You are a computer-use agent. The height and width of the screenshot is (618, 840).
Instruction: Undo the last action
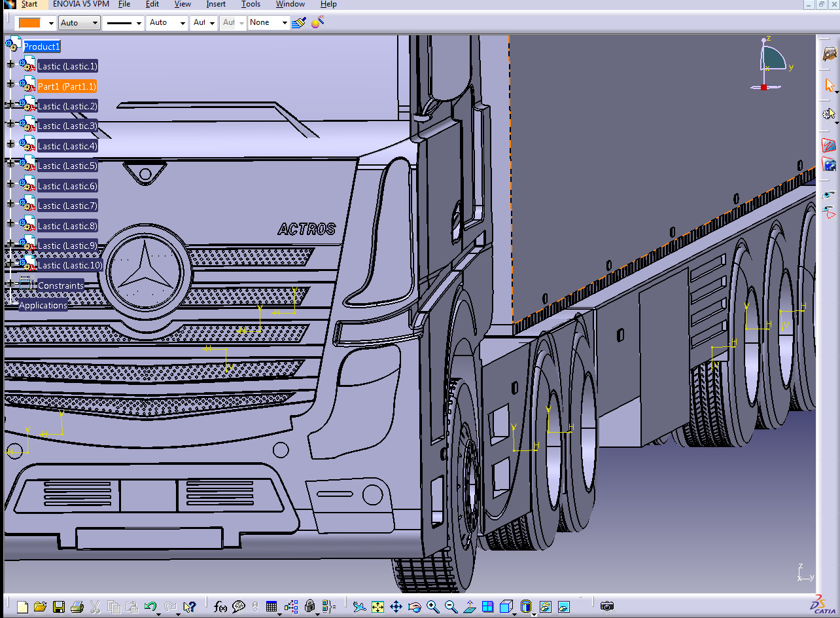pyautogui.click(x=150, y=607)
